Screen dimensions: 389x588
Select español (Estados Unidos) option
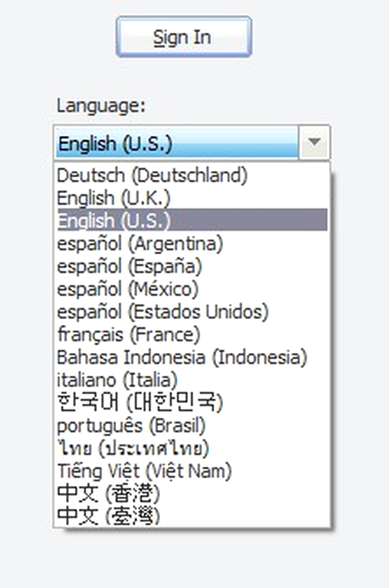(x=192, y=312)
